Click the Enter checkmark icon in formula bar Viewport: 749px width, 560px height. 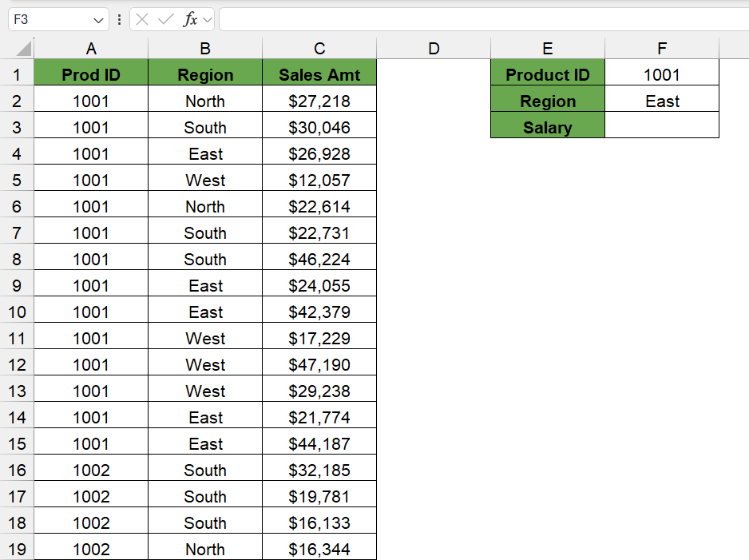click(x=166, y=20)
